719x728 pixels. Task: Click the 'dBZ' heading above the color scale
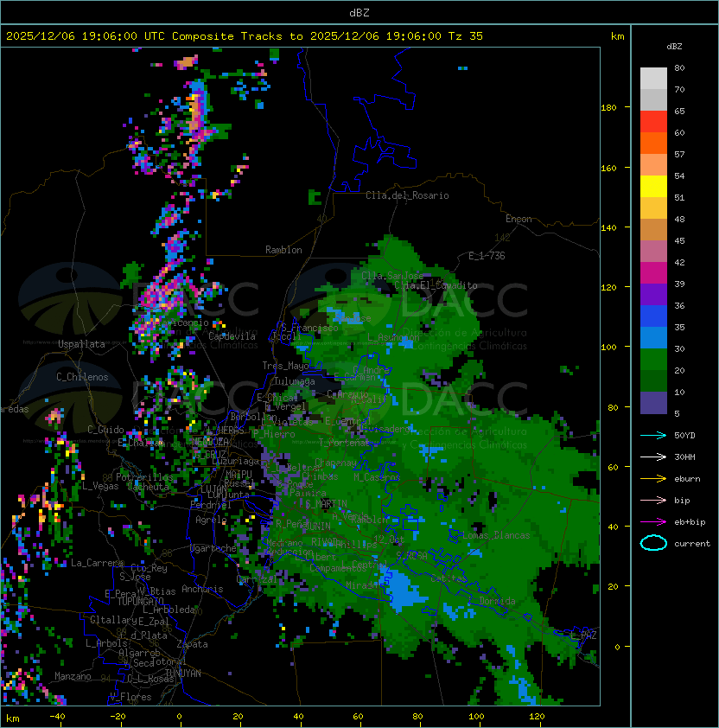674,47
